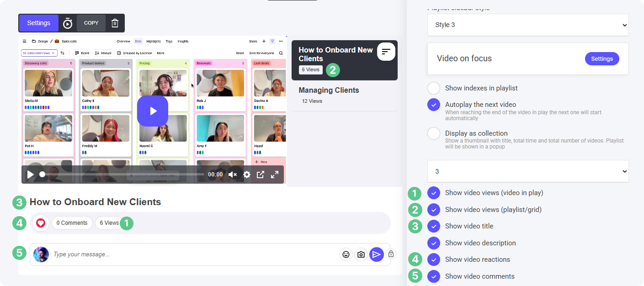Disable Autoplay the next video
The image size is (644, 286).
point(434,105)
